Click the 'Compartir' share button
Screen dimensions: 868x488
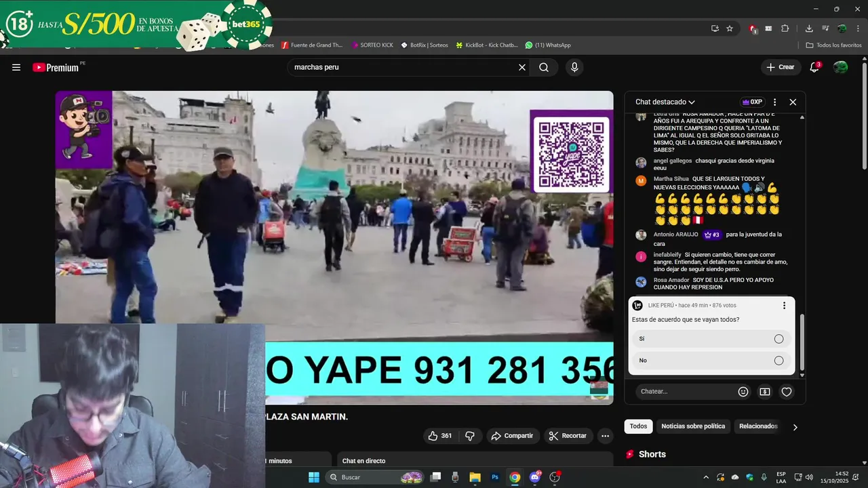point(512,436)
